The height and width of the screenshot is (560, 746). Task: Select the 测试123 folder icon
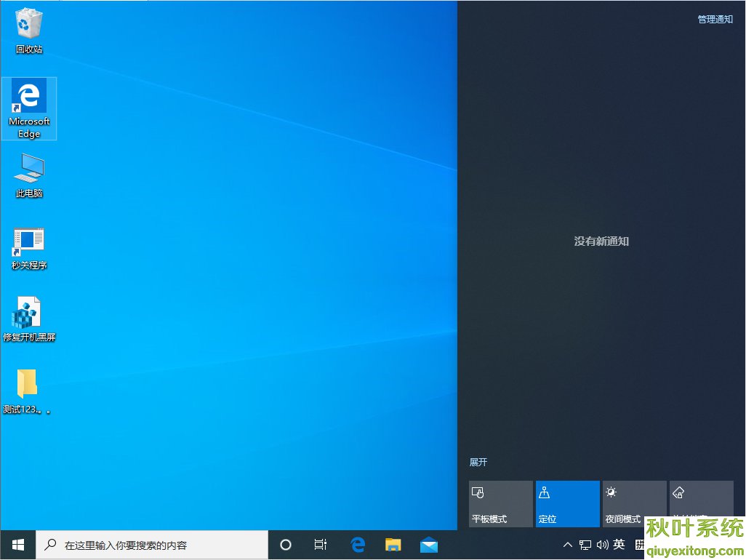coord(28,391)
